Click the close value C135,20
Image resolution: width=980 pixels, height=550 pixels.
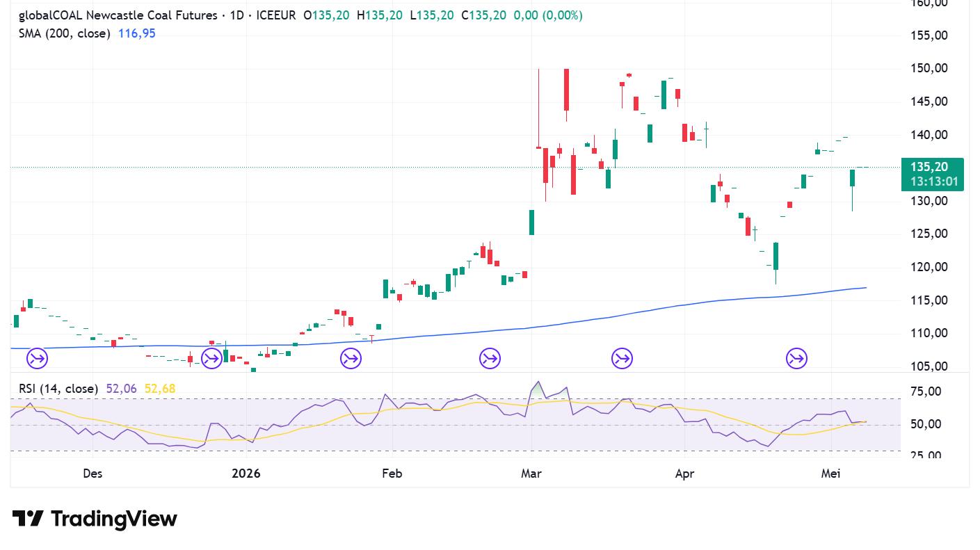484,15
